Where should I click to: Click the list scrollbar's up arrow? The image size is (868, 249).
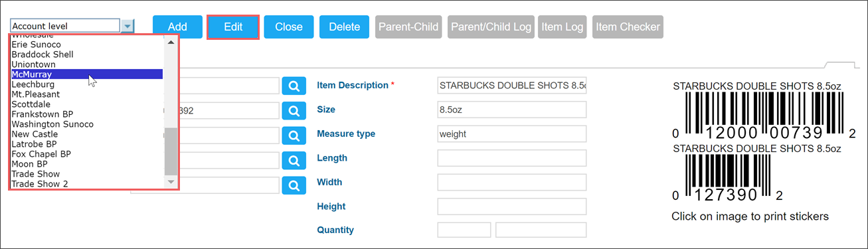171,42
